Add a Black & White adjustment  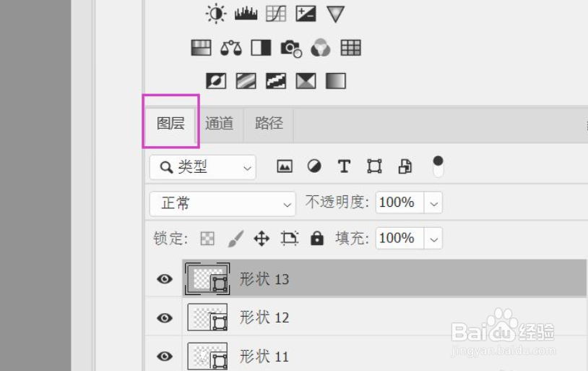click(x=261, y=48)
